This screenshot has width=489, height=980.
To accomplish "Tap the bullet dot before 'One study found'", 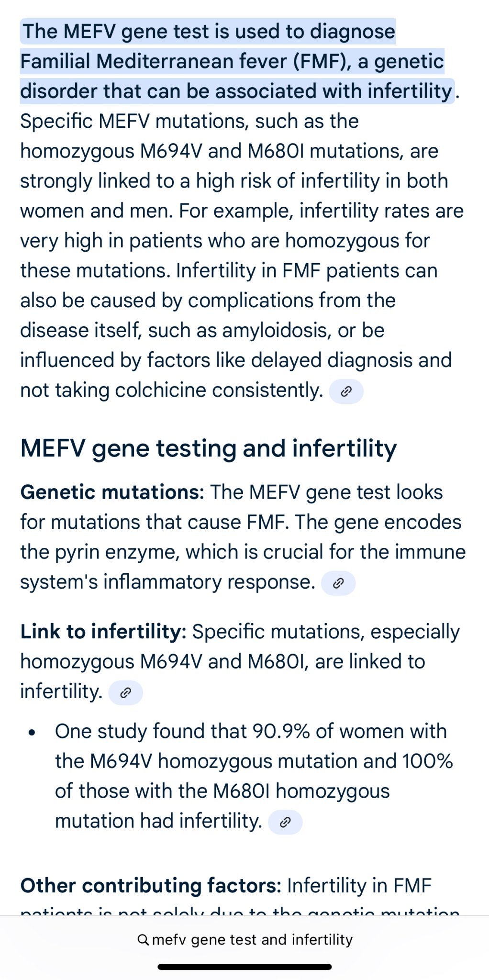I will pos(32,733).
